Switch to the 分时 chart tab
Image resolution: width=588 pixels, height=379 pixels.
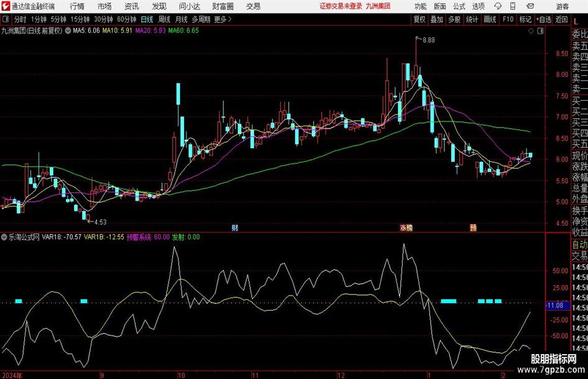point(20,19)
